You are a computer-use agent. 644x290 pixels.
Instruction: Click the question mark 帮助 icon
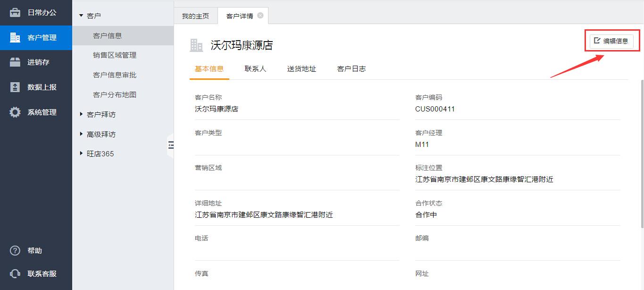pyautogui.click(x=15, y=251)
